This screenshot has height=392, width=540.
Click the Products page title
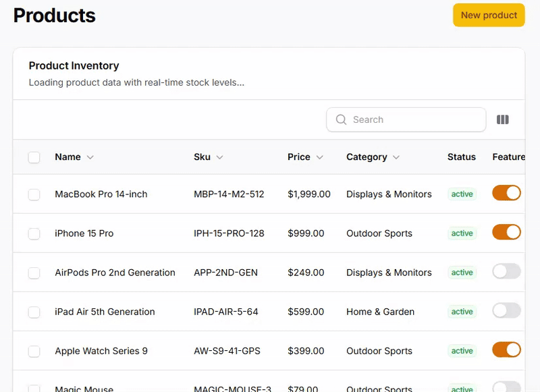click(x=55, y=16)
